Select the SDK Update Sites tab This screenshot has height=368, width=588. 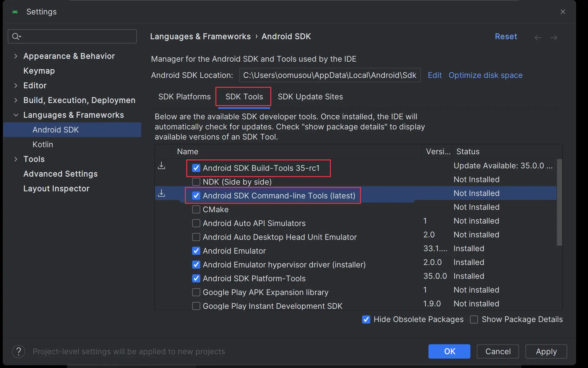point(310,96)
